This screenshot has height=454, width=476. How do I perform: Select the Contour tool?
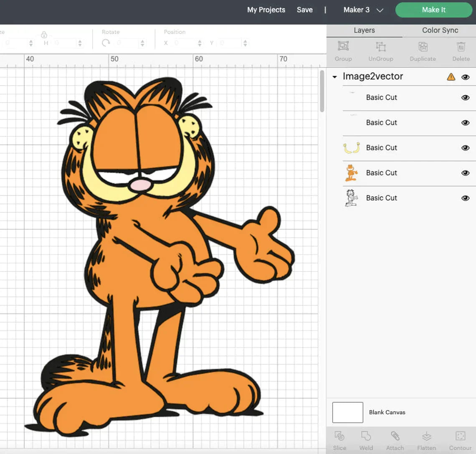460,436
